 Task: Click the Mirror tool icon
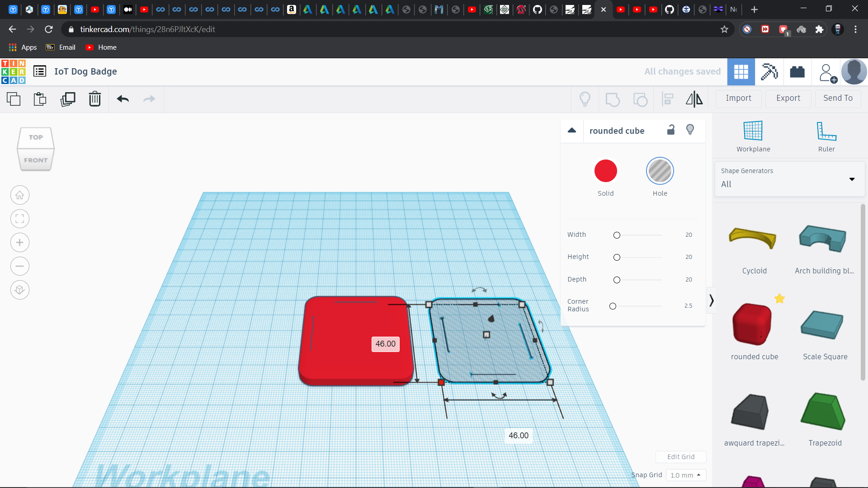pyautogui.click(x=694, y=99)
